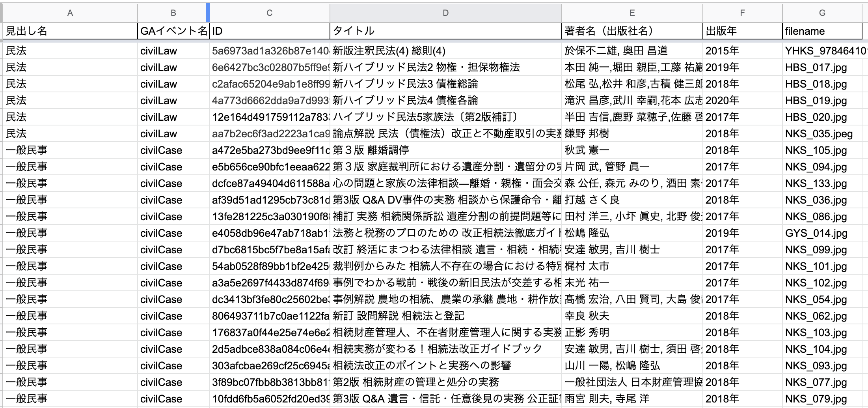Select column B header
This screenshot has width=868, height=408.
tap(173, 13)
